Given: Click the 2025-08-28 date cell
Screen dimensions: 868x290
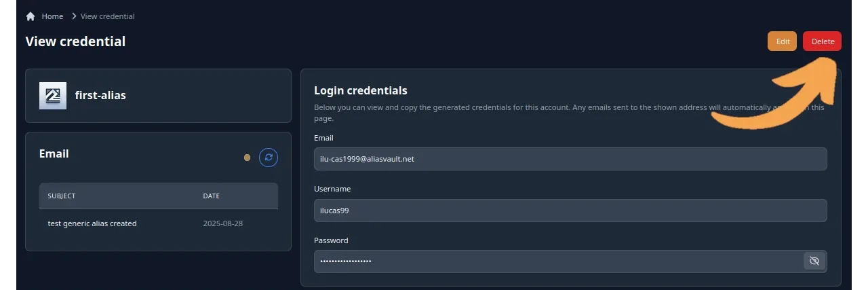Looking at the screenshot, I should coord(222,223).
